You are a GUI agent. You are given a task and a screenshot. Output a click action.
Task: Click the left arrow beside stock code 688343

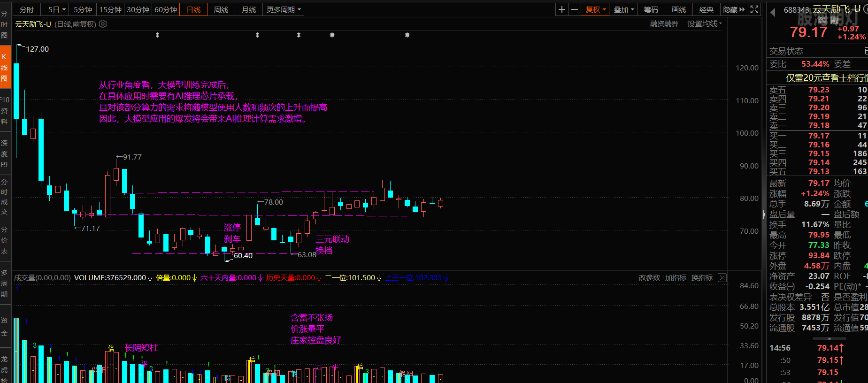(773, 13)
